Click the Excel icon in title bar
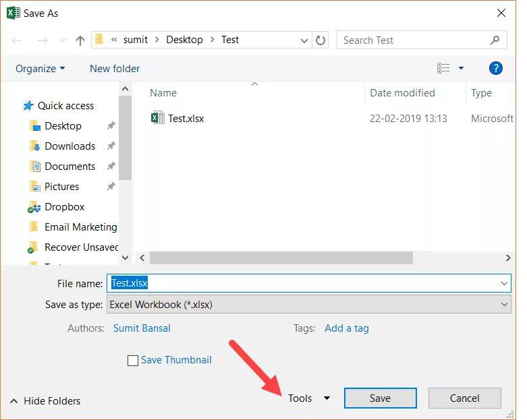This screenshot has height=420, width=527. pos(13,13)
